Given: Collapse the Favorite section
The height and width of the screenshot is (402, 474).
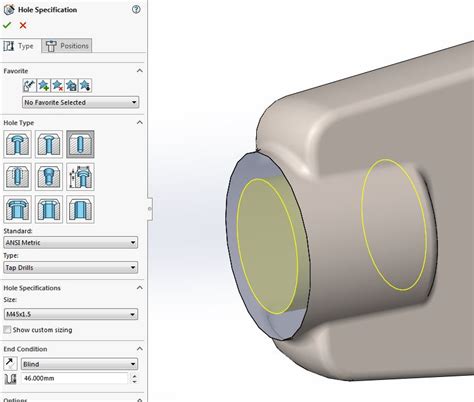Looking at the screenshot, I should click(x=140, y=71).
